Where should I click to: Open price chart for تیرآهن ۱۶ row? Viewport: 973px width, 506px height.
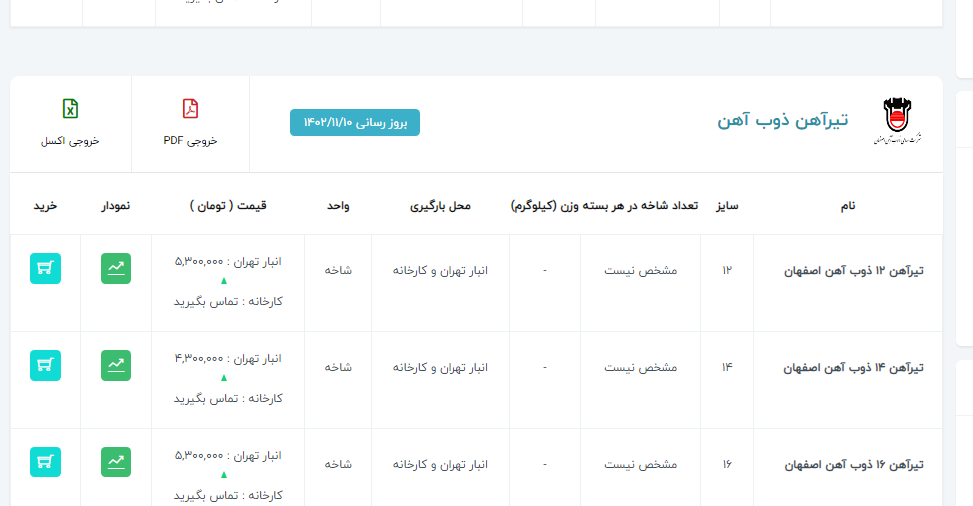[116, 462]
